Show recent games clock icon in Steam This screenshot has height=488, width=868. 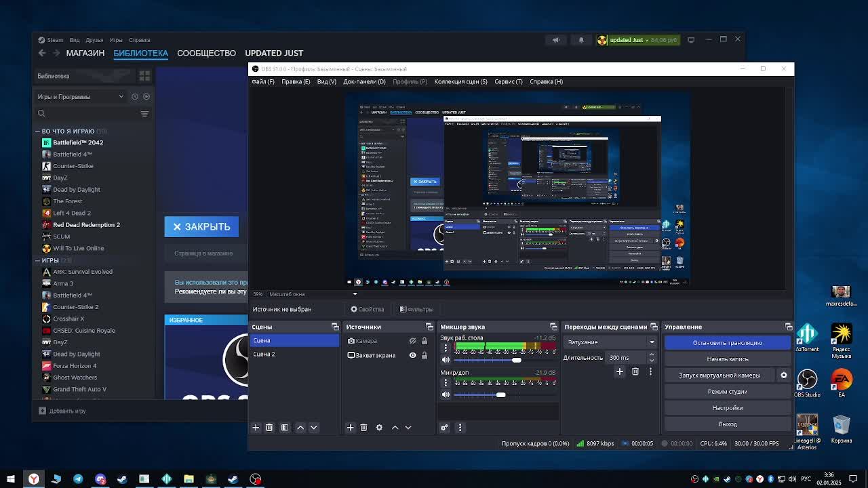click(x=134, y=96)
